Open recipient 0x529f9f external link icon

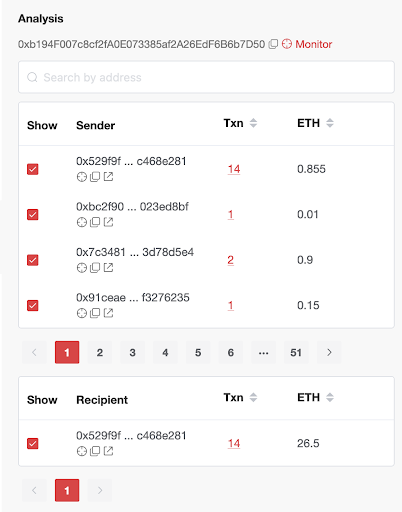[108, 451]
